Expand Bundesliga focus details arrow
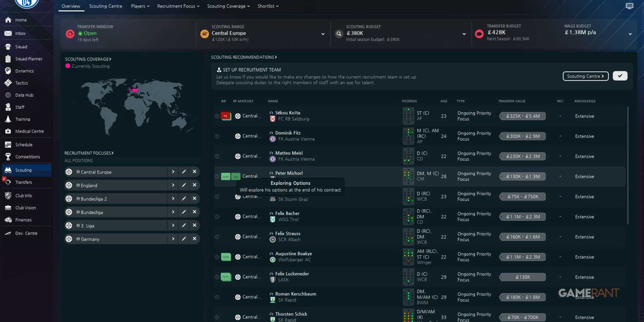 pos(173,212)
